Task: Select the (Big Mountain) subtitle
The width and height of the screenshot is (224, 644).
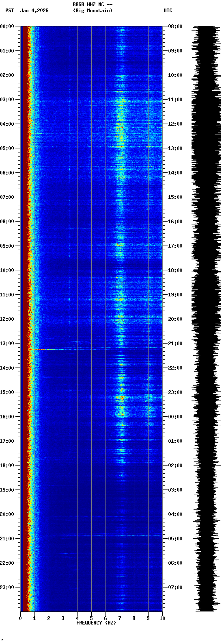Action: point(93,11)
